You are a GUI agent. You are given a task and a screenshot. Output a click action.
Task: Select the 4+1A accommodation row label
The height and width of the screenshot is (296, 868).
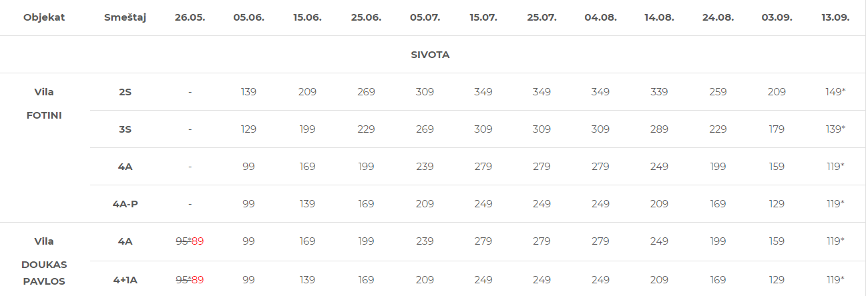click(125, 280)
